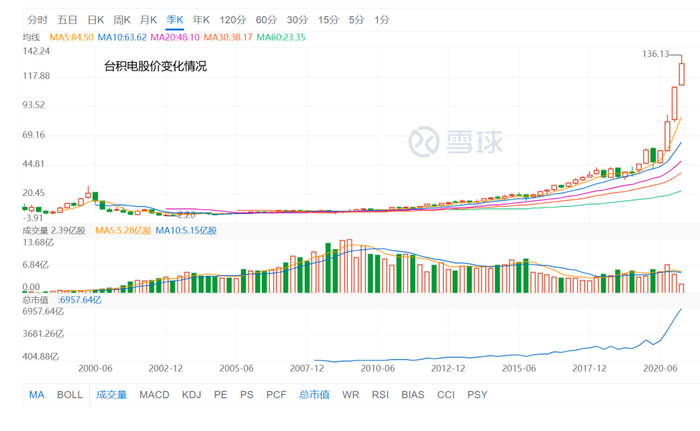Select the 五日 period tab

[67, 20]
